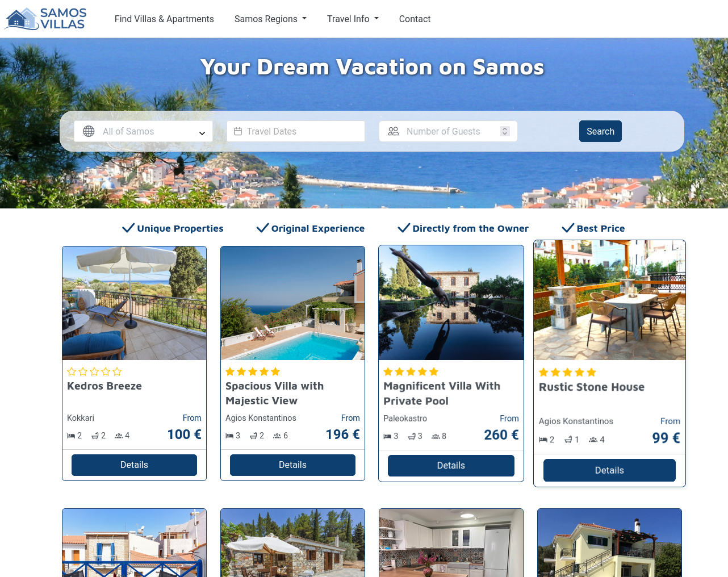Click checkmark next to Unique Properties

click(x=128, y=228)
